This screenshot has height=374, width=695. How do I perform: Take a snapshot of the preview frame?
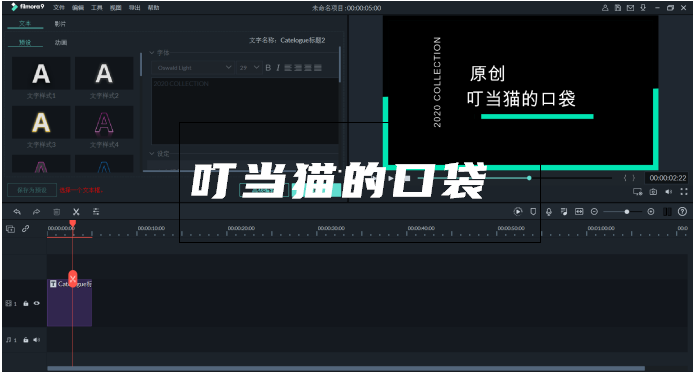click(653, 192)
